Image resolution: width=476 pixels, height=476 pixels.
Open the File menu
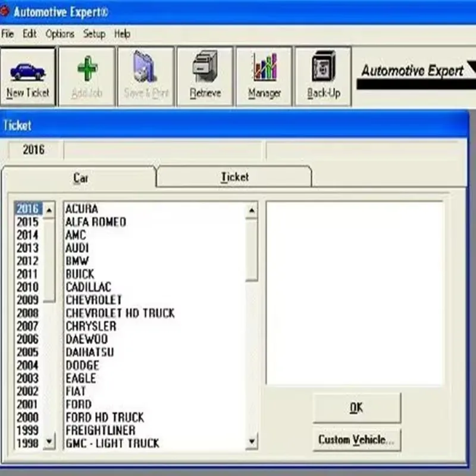point(8,35)
